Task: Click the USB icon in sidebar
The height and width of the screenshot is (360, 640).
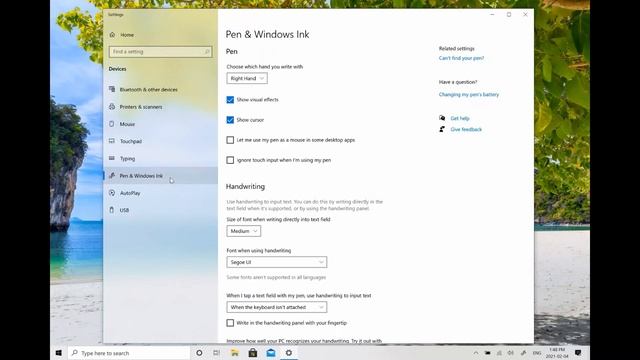Action: tap(112, 210)
